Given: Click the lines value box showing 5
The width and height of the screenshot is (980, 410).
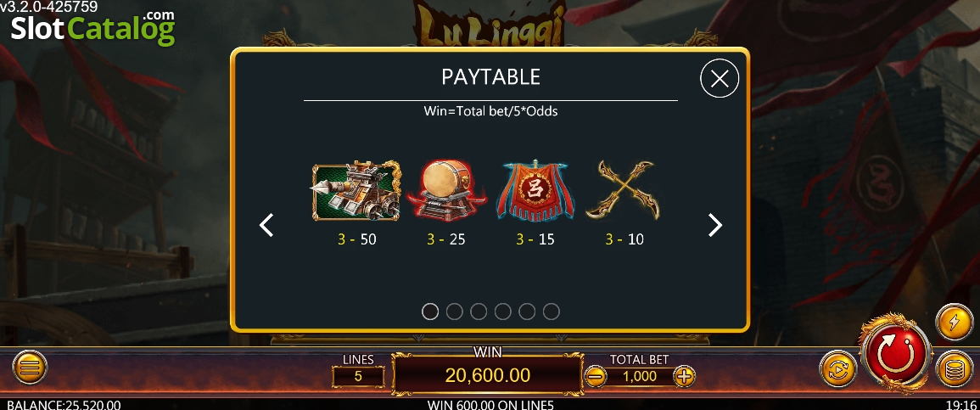Looking at the screenshot, I should tap(358, 376).
